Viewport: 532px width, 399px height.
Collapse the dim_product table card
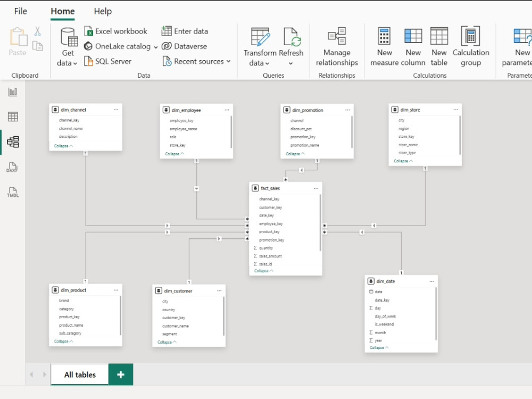[x=63, y=342]
